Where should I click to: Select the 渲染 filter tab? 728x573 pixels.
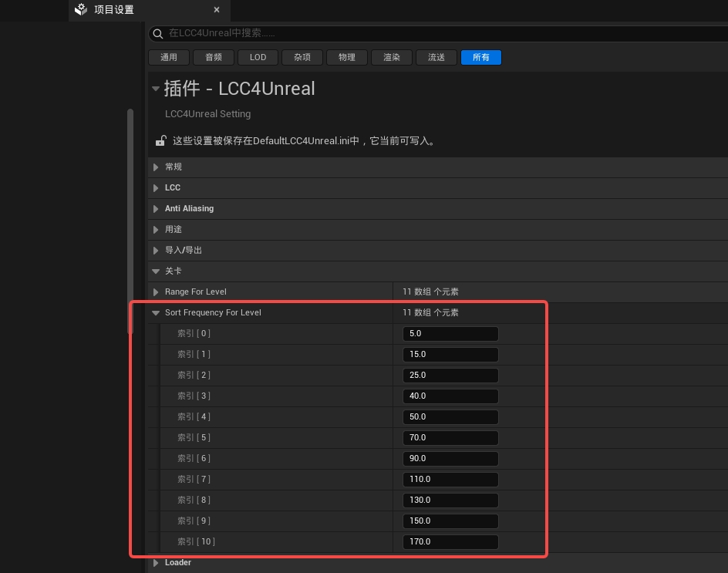392,57
